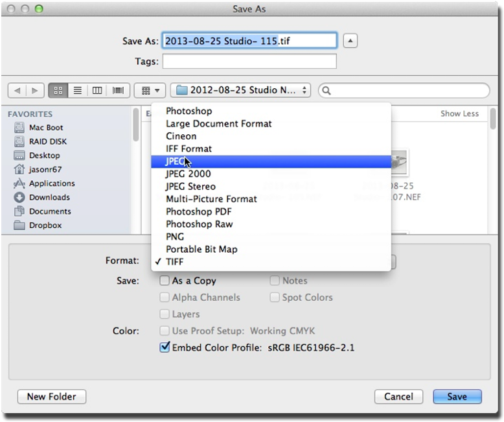Open Dropbox folder in sidebar
Screen dimensions: 504x422
[x=45, y=226]
